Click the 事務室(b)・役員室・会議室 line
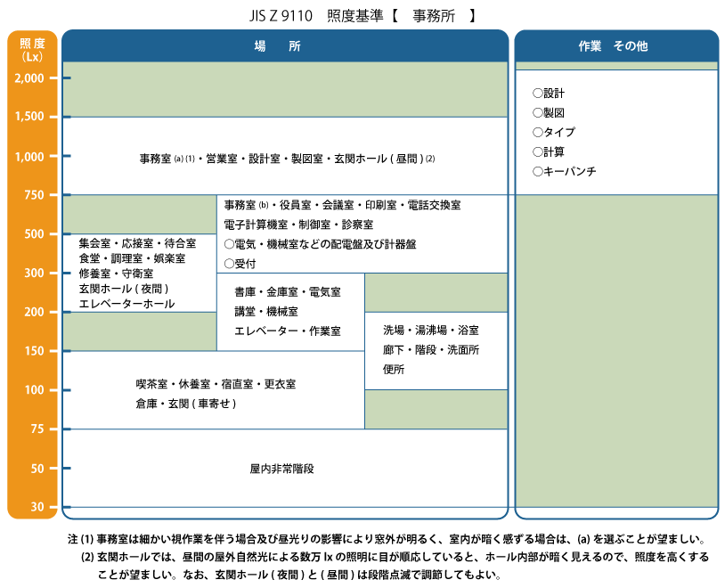The width and height of the screenshot is (725, 588). pyautogui.click(x=342, y=205)
